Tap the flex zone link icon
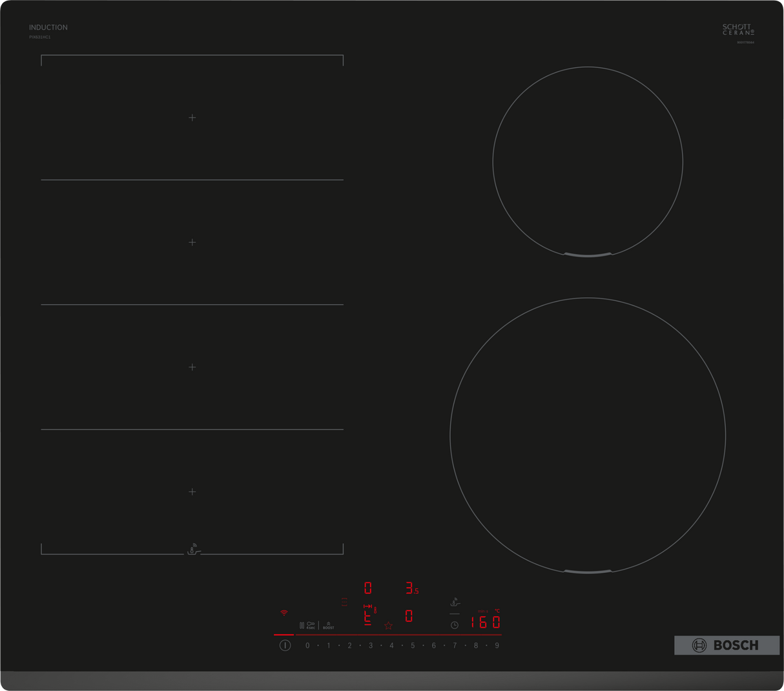Viewport: 784px width, 691px height. point(344,602)
